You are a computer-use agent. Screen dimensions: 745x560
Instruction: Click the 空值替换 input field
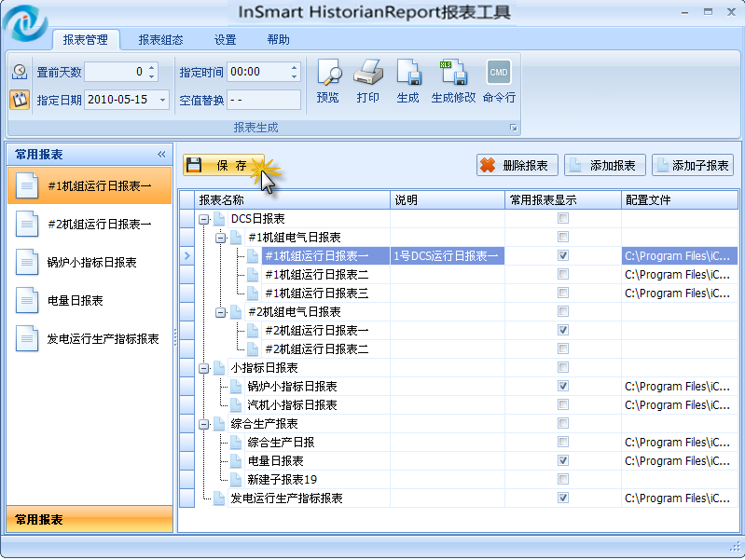click(x=264, y=100)
